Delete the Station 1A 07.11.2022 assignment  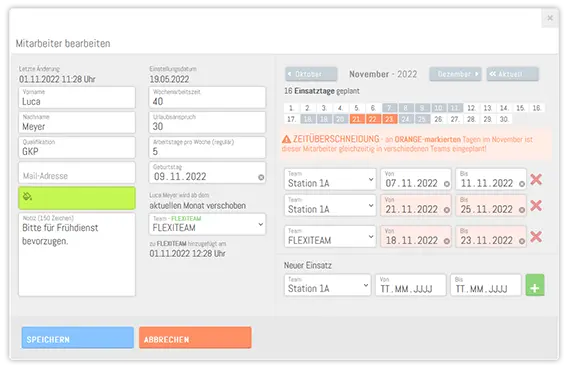tap(536, 179)
